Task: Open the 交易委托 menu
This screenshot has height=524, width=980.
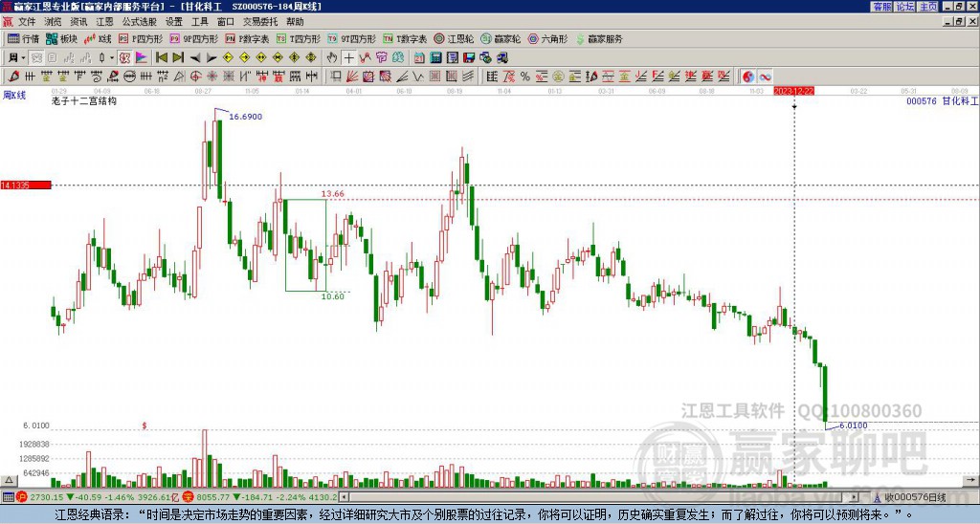Action: pos(260,22)
